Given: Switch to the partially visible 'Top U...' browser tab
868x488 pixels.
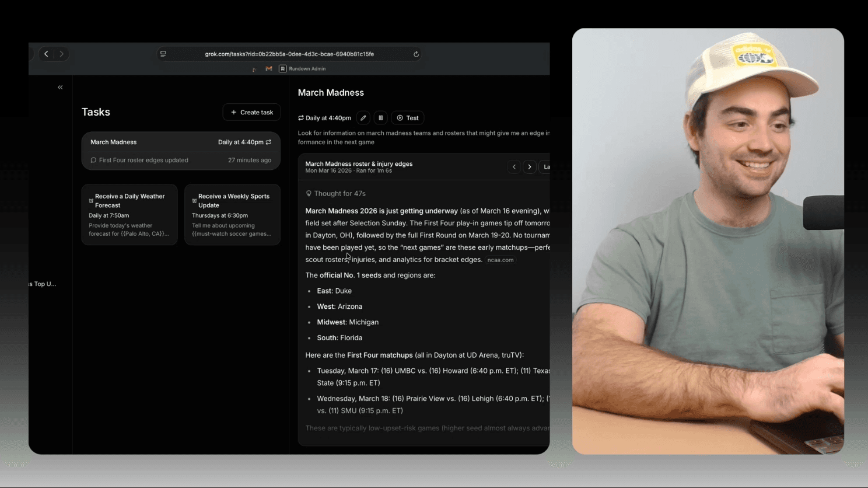Looking at the screenshot, I should pos(41,284).
